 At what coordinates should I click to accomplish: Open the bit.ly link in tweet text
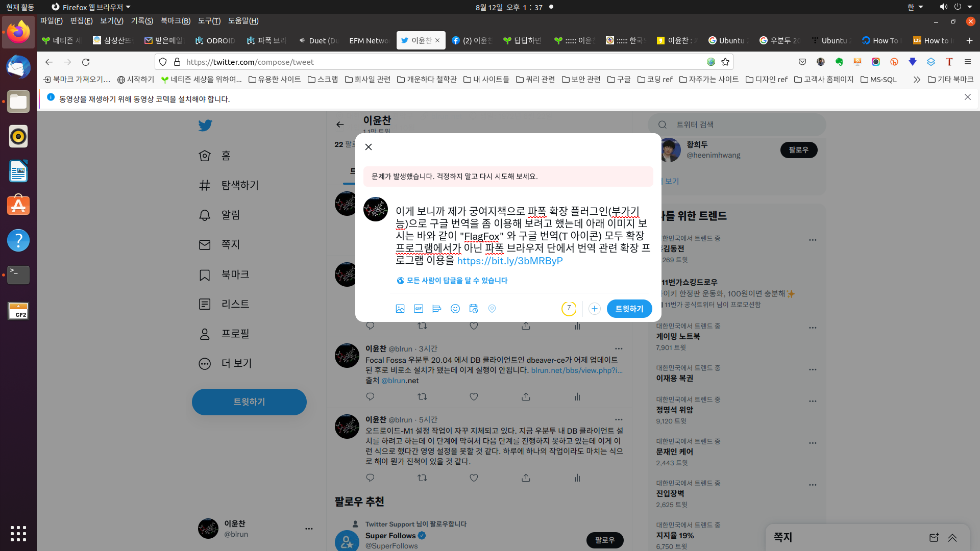pos(510,261)
